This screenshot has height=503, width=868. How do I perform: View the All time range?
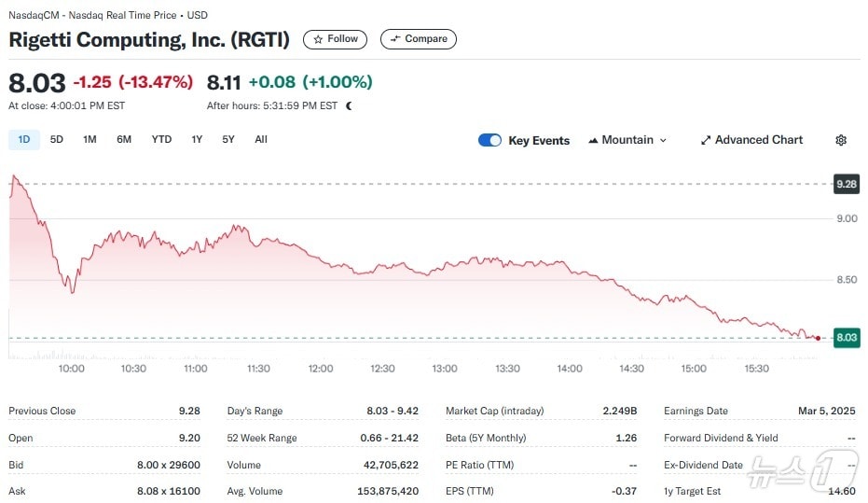[x=261, y=140]
